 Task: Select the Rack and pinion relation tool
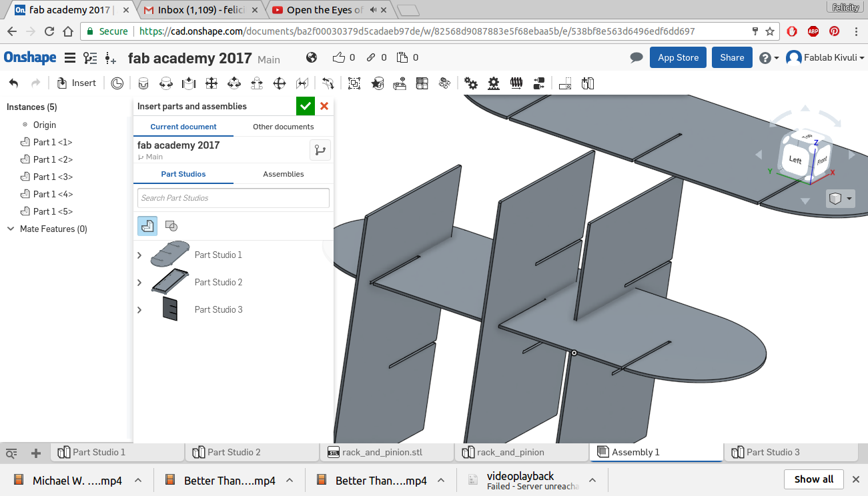click(494, 83)
